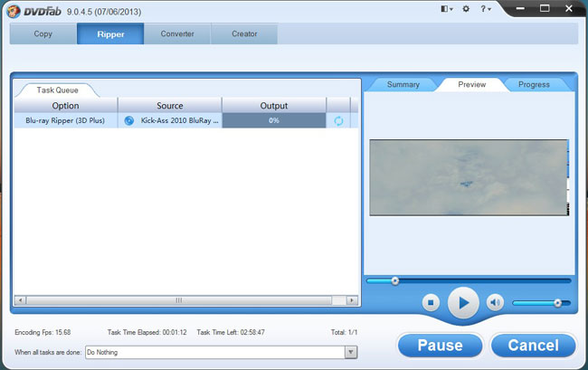
Task: Open the 'When all tasks are done' dropdown
Action: point(351,353)
